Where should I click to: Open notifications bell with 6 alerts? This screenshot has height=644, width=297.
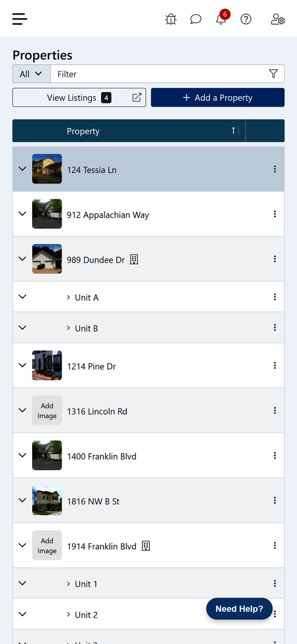(x=221, y=19)
